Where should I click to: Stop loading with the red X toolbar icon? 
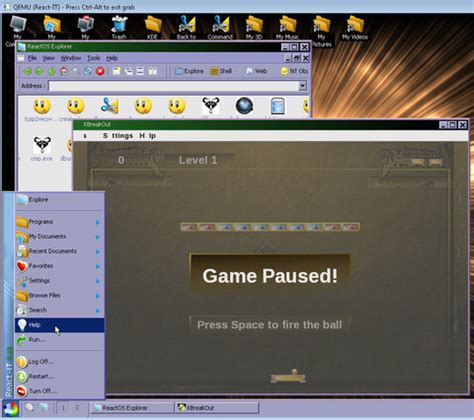tap(100, 71)
